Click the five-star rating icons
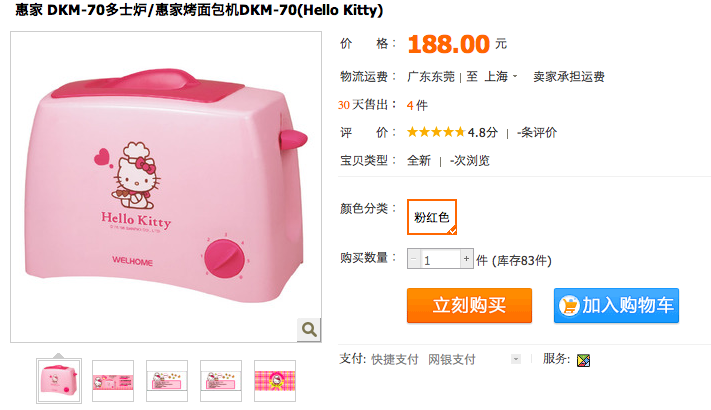This screenshot has width=711, height=410. coord(436,132)
